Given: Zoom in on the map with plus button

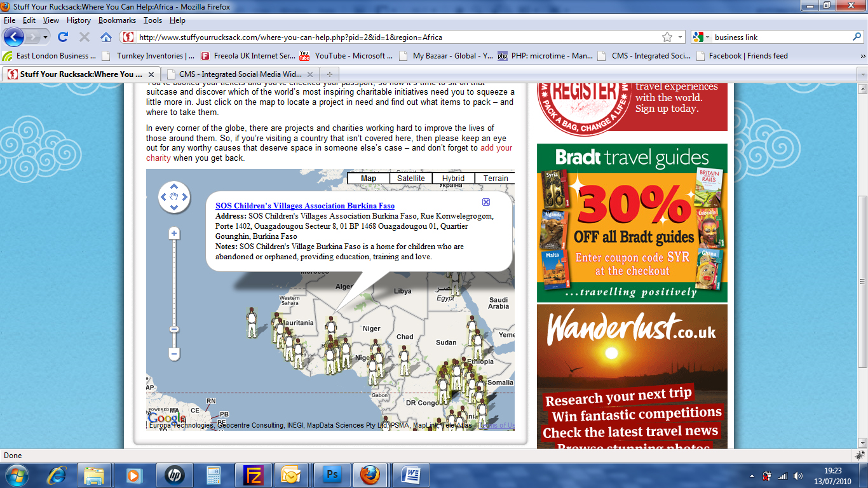Looking at the screenshot, I should point(174,234).
